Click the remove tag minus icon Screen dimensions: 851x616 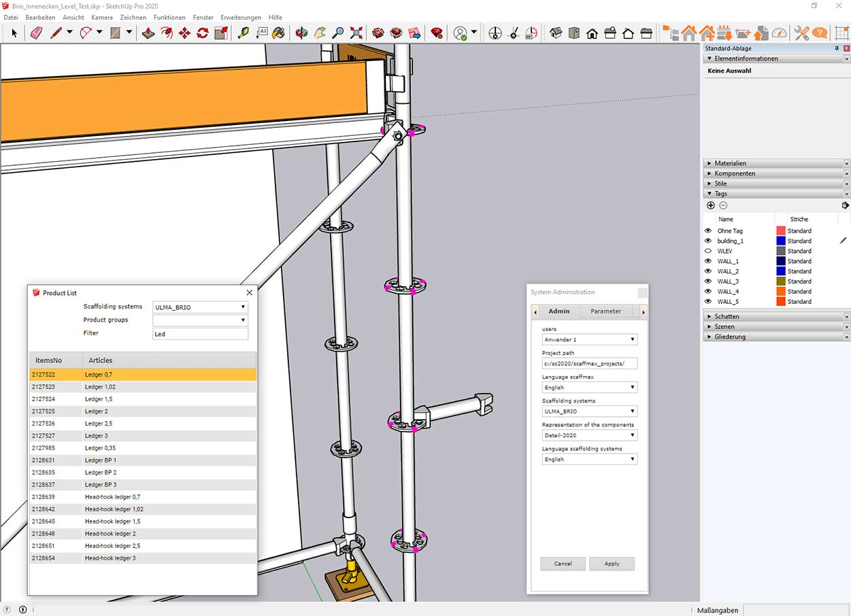click(723, 205)
